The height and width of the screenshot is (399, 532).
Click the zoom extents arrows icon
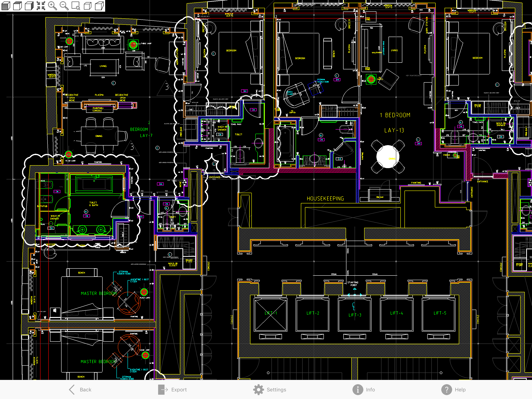[x=41, y=5]
